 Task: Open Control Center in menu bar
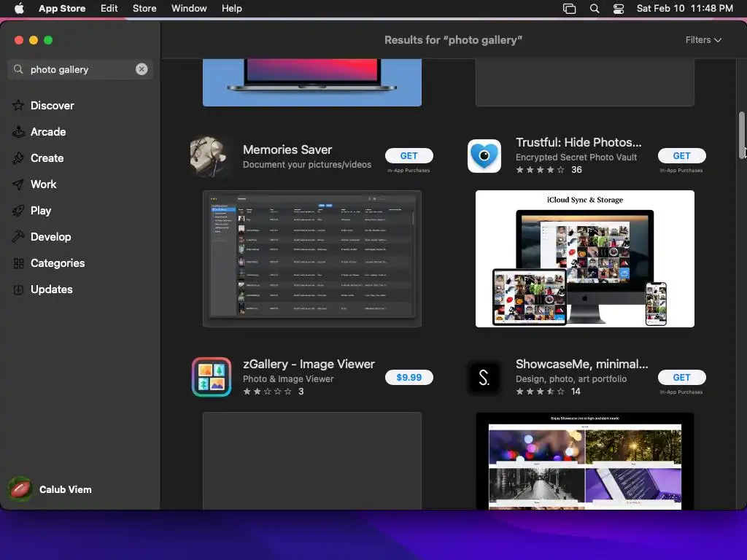point(619,9)
